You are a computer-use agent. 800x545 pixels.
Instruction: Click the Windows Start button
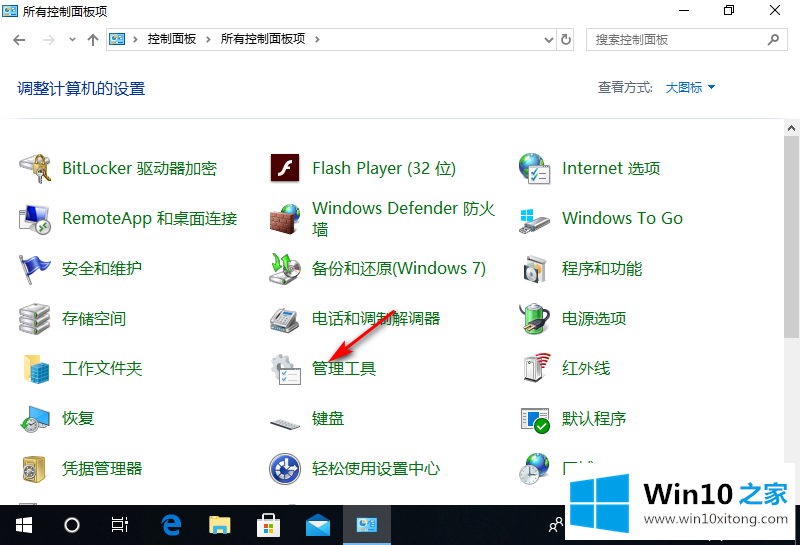(23, 525)
